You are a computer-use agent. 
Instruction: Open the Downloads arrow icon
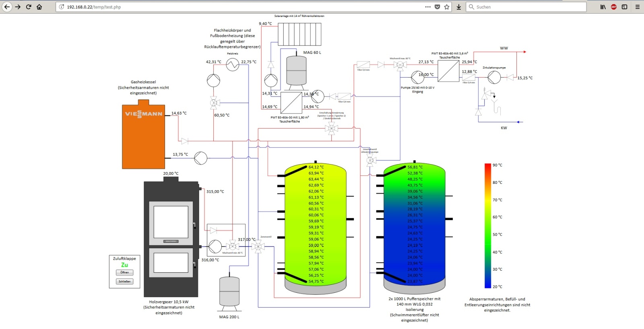tap(458, 7)
